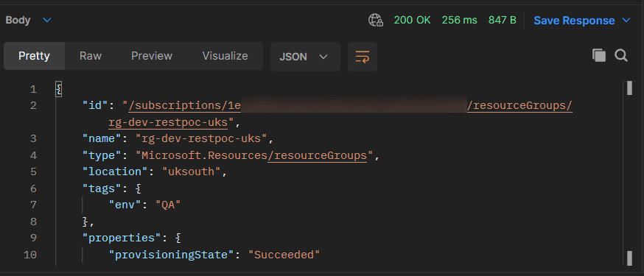Click line number 6 in gutter
Screen dimensions: 644x276
point(33,188)
